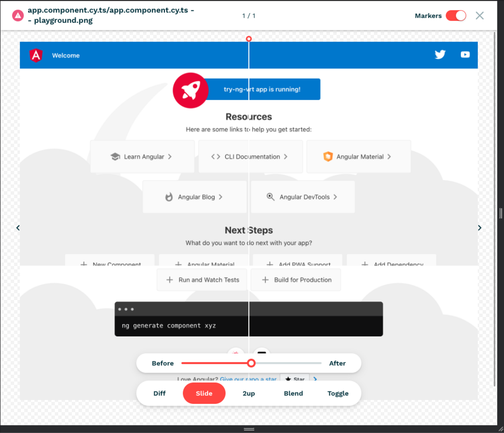Go to next screenshot with right arrow
504x433 pixels.
click(480, 228)
